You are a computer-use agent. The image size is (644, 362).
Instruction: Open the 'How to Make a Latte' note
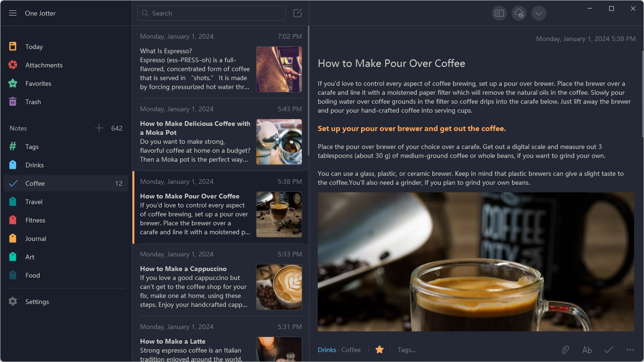[x=221, y=339]
